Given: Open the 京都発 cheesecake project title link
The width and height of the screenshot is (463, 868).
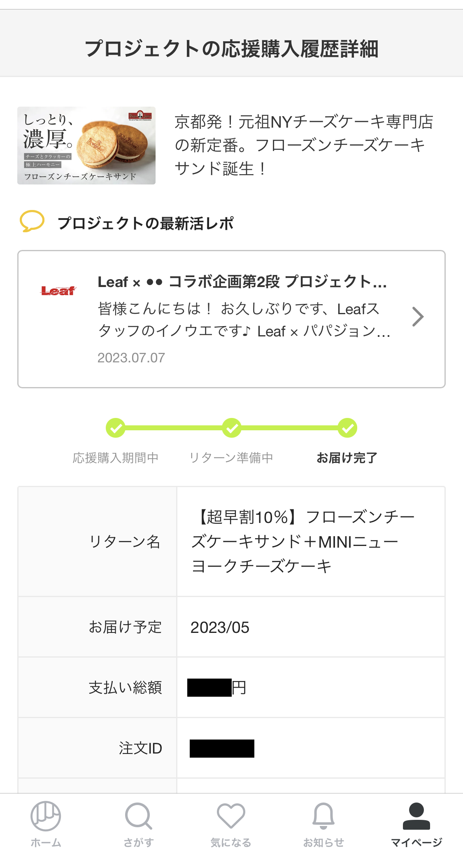Looking at the screenshot, I should [x=304, y=145].
